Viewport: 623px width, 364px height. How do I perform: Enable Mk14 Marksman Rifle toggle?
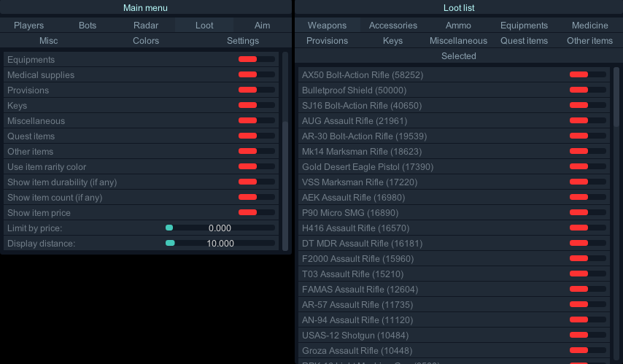pyautogui.click(x=588, y=151)
